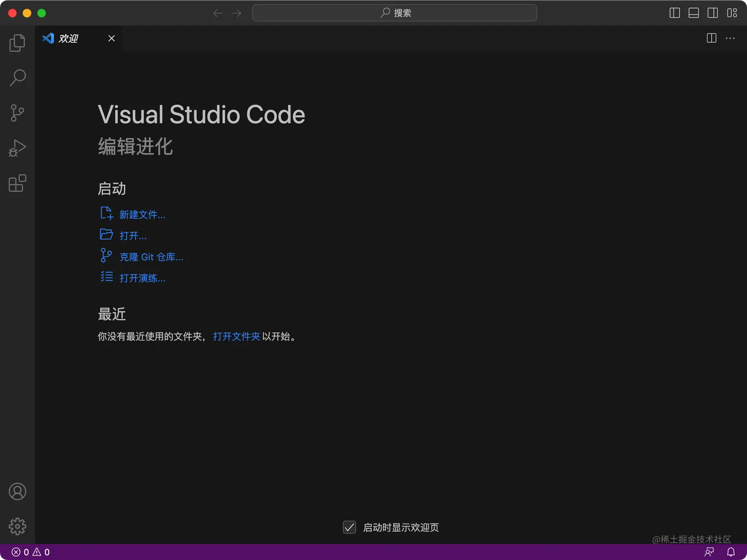Uncheck the 启动时显示欢迎页 checkbox
747x560 pixels.
[349, 527]
